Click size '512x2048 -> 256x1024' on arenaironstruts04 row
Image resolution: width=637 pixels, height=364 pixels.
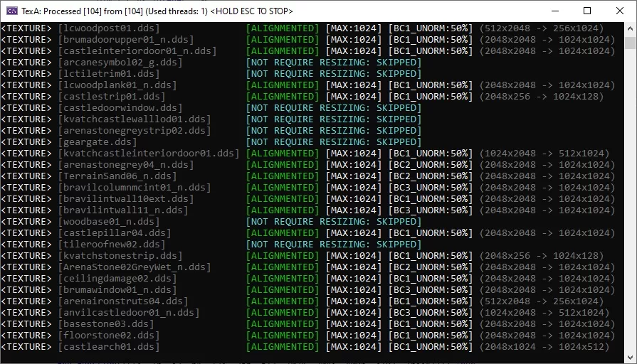542,301
